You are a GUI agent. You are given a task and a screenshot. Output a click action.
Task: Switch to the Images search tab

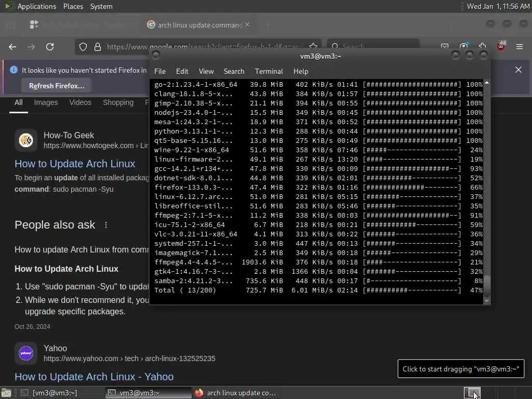(x=46, y=102)
